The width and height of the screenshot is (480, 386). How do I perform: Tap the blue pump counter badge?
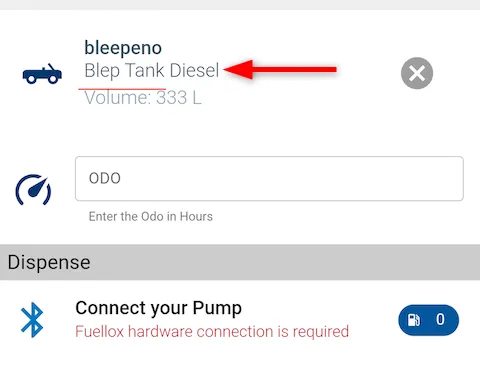[x=428, y=320]
